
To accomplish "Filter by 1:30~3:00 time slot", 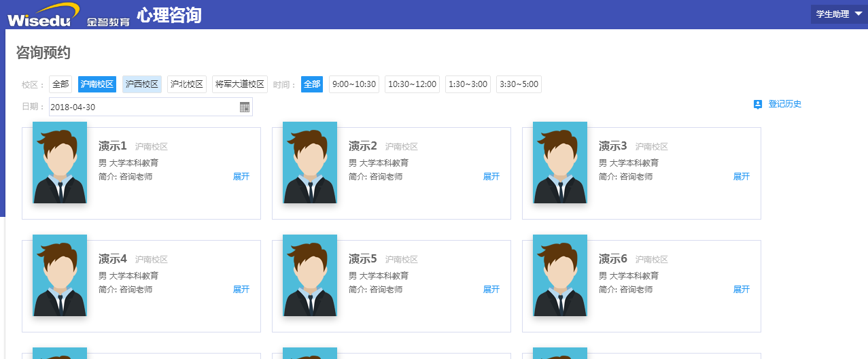I will coord(468,84).
